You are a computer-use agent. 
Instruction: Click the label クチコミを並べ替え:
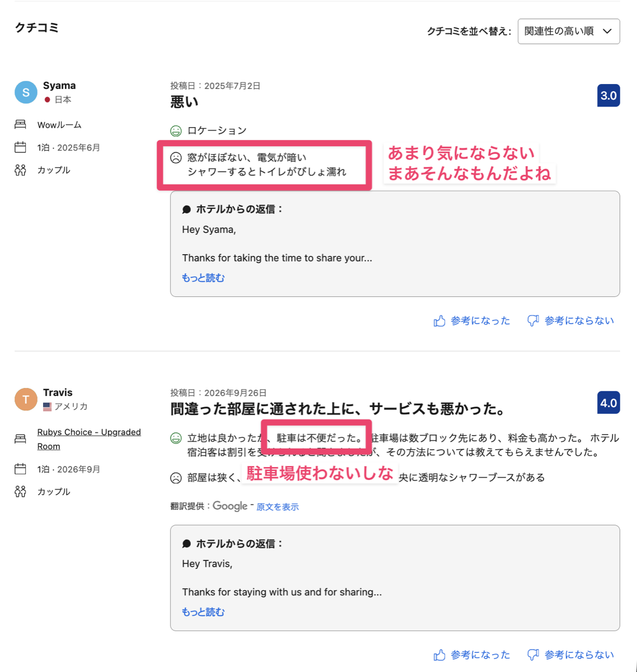coord(469,31)
